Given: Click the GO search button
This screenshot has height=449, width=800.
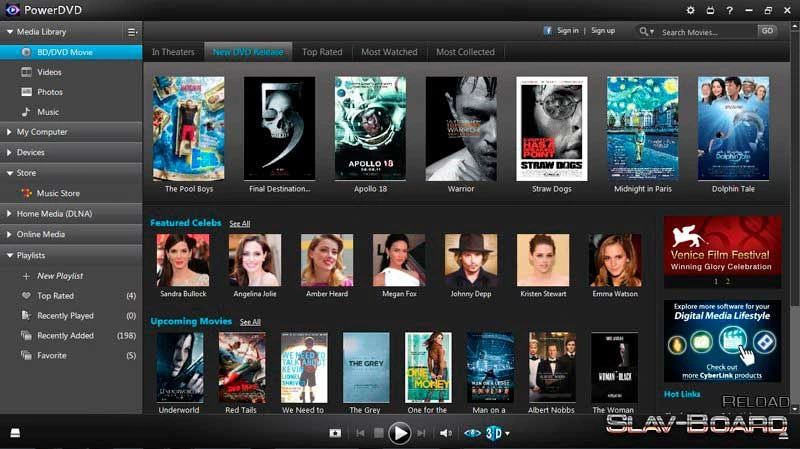Looking at the screenshot, I should tap(767, 31).
